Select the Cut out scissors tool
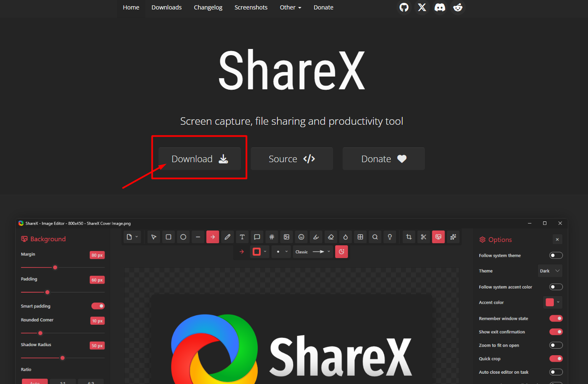Screen dimensions: 588x384 click(424, 237)
